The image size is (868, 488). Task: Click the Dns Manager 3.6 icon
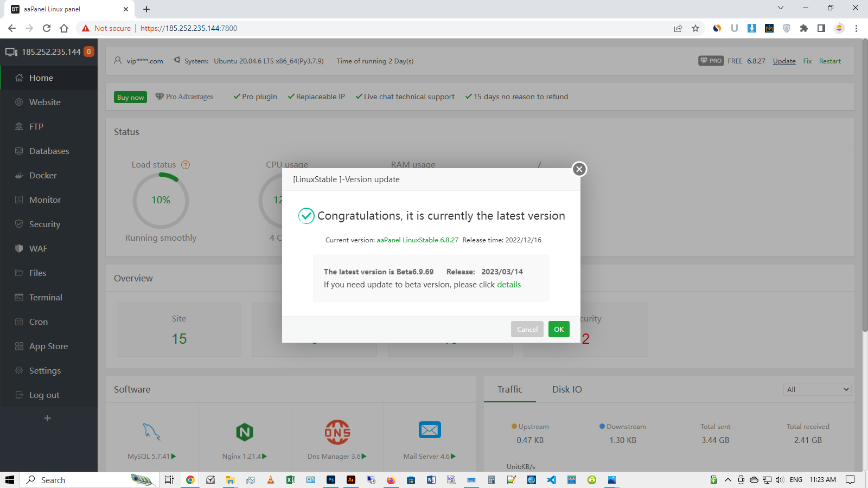click(x=337, y=432)
